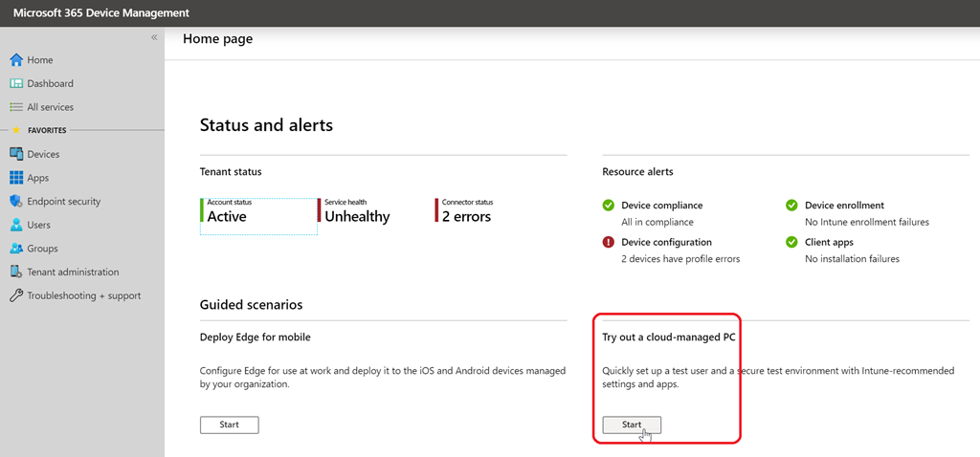Start the Deploy Edge for mobile scenario
Viewport: 980px width, 457px height.
coord(229,424)
